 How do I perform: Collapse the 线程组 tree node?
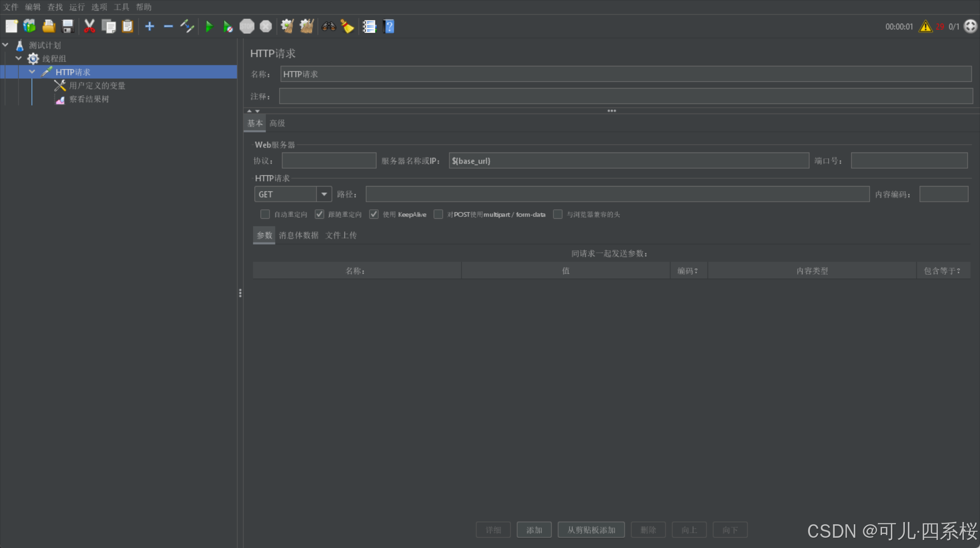[x=19, y=59]
